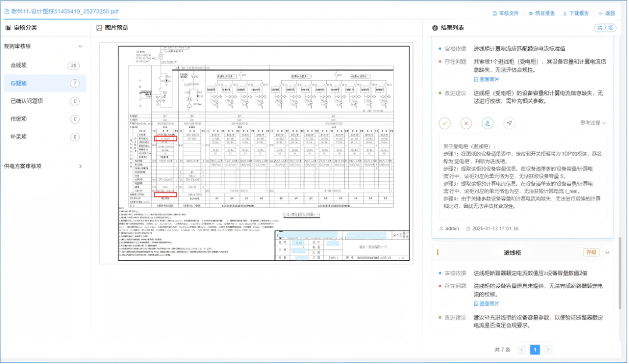629x364 pixels.
Task: Click 预览报告 to preview the report
Action: pos(541,13)
